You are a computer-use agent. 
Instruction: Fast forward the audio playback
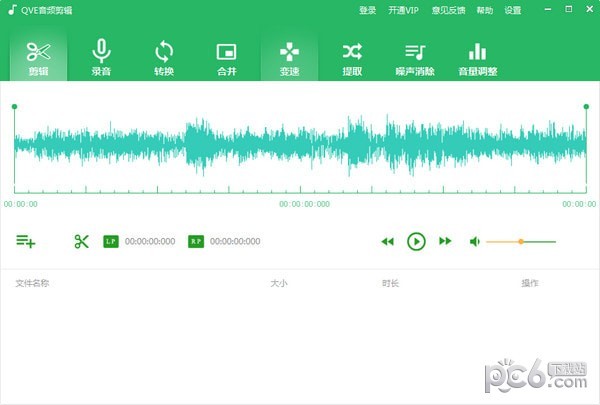point(445,241)
